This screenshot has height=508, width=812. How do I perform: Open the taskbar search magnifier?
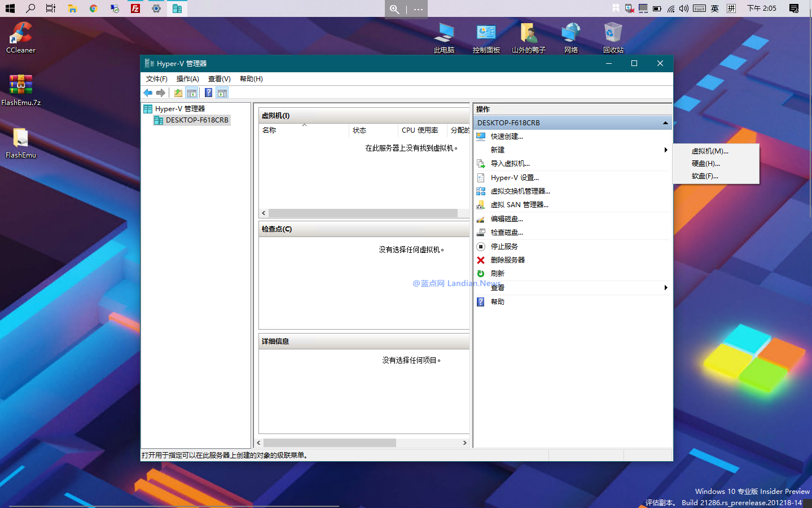[30, 8]
